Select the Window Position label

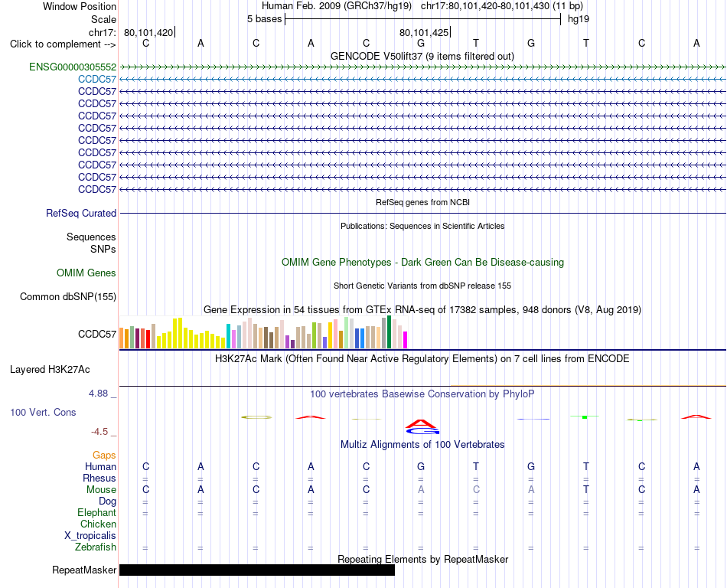[x=80, y=6]
